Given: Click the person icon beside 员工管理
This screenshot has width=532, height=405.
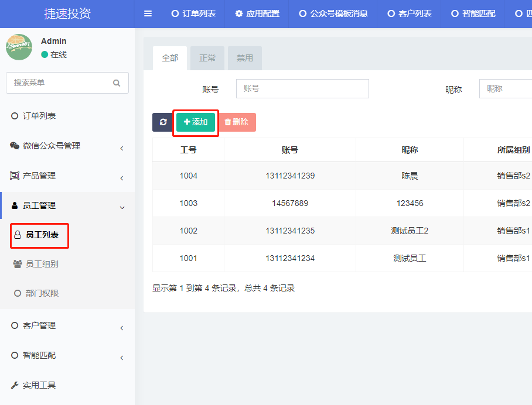Looking at the screenshot, I should pyautogui.click(x=15, y=205).
